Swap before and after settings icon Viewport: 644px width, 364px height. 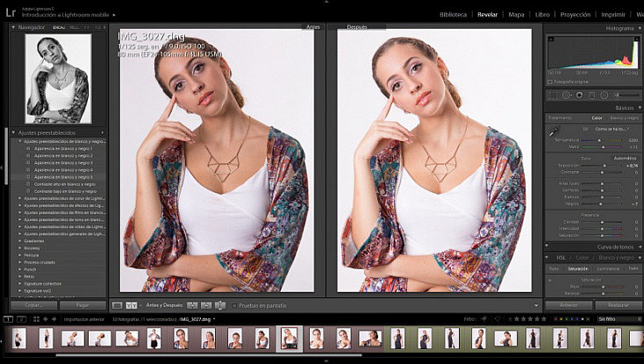pyautogui.click(x=220, y=305)
